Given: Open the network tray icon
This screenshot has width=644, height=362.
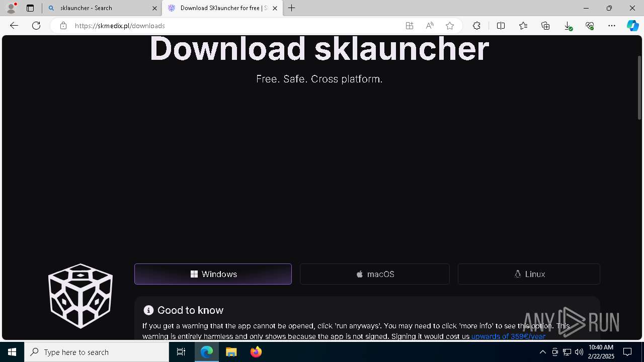Looking at the screenshot, I should [567, 352].
